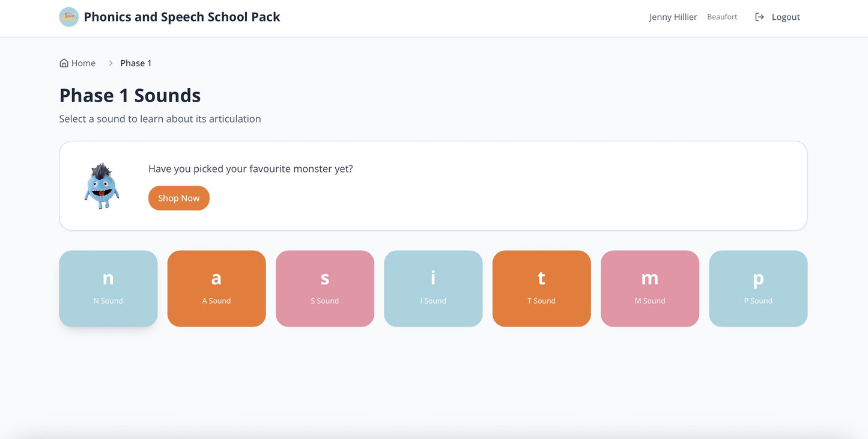Screen dimensions: 868x439
Task: Open the N Sound tile
Action: click(108, 289)
